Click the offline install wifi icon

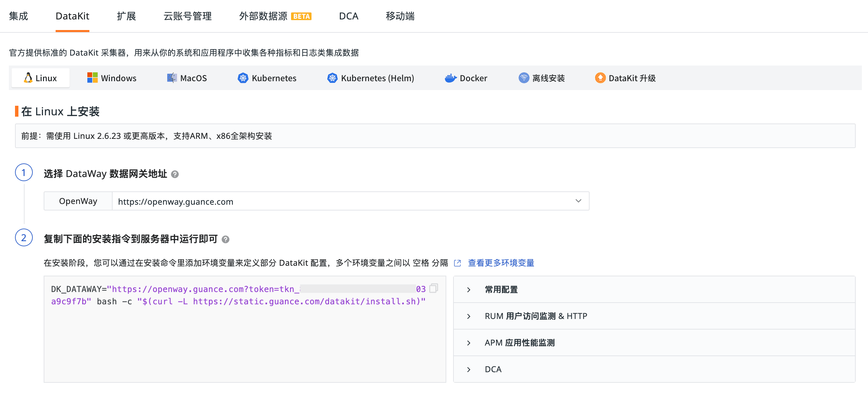[524, 78]
